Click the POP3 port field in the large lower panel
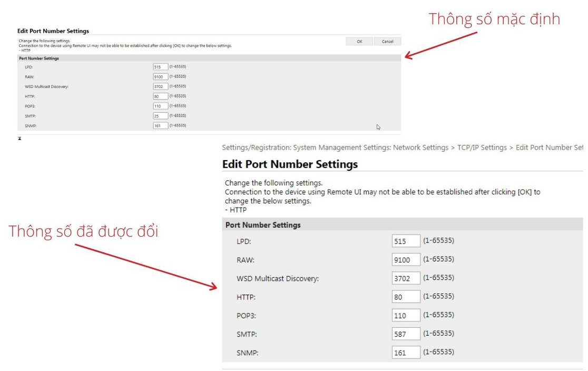Screen dimensions: 588x371 pyautogui.click(x=406, y=316)
